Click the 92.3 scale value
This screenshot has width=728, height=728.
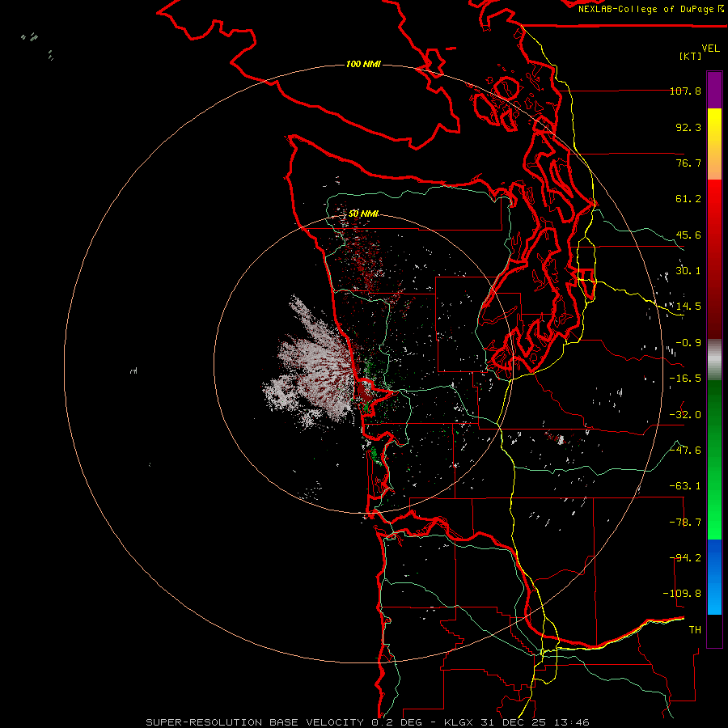(688, 127)
